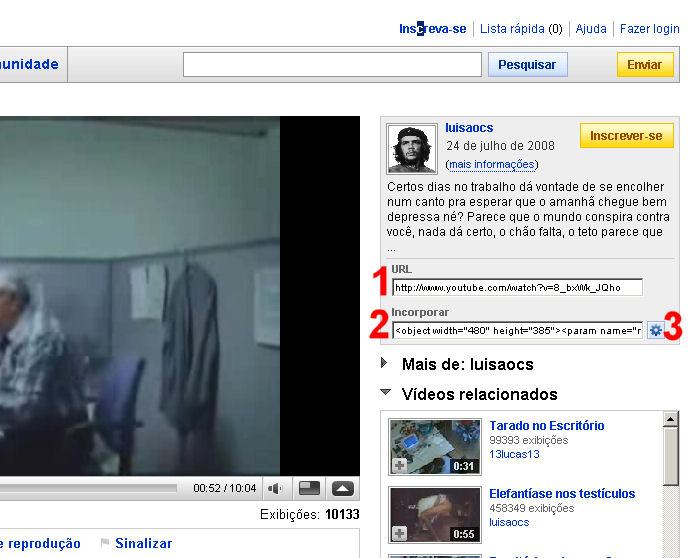This screenshot has width=696, height=558.
Task: Collapse Vídeos relacionados section
Action: [386, 392]
